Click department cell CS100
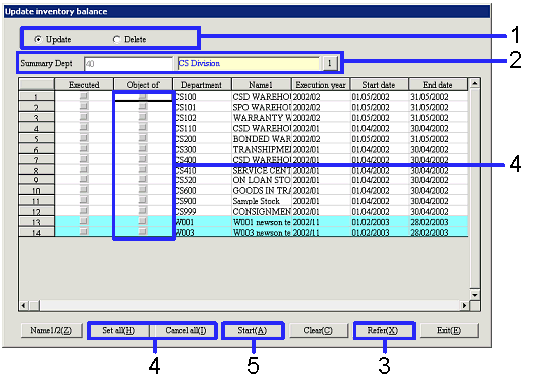This screenshot has height=383, width=542. tap(202, 96)
